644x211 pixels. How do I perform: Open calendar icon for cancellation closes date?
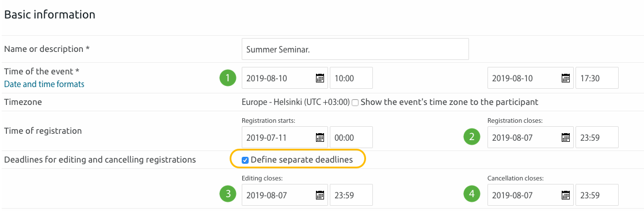(566, 195)
